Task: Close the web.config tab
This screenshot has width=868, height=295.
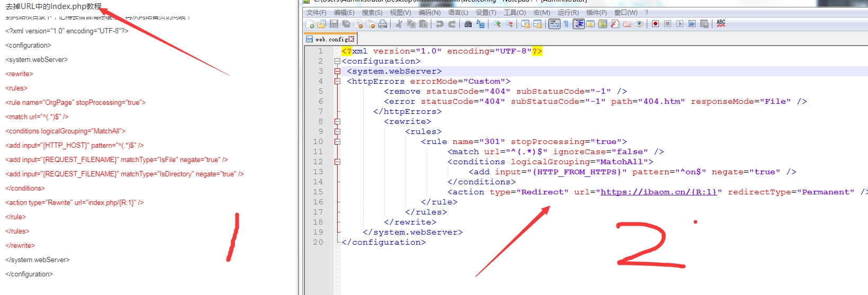Action: tap(351, 39)
